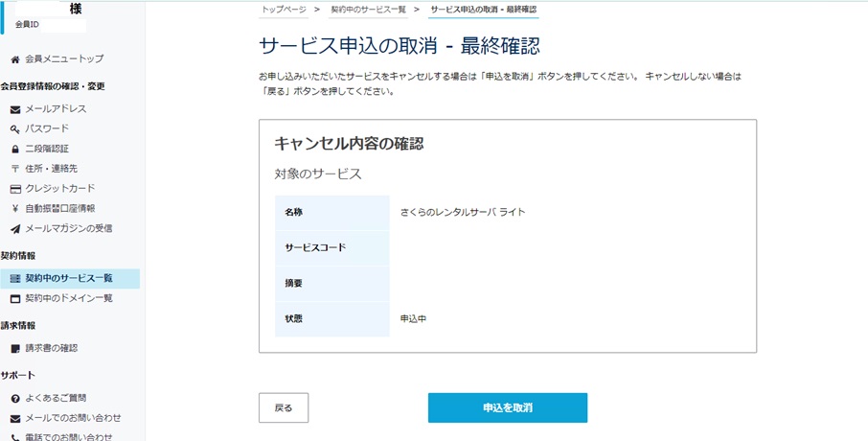The height and width of the screenshot is (441, 868).
Task: Open 電話でのお問い合わせ support link
Action: (73, 436)
